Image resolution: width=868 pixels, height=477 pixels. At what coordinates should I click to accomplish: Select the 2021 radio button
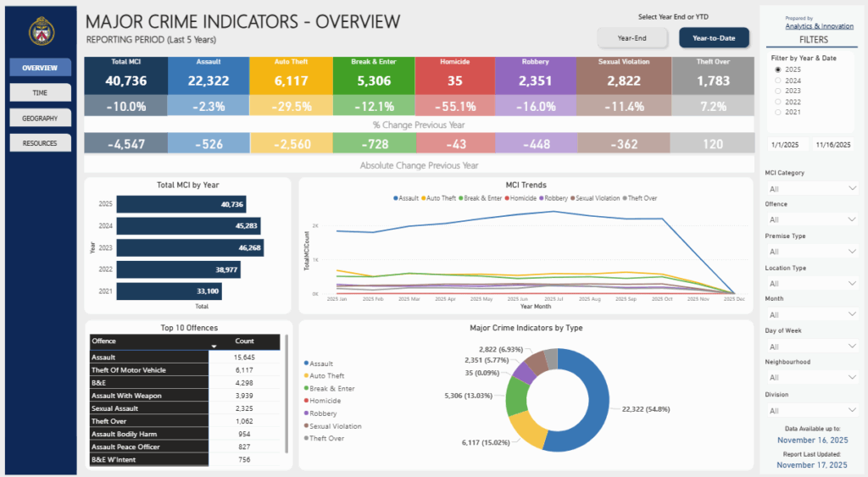[778, 112]
